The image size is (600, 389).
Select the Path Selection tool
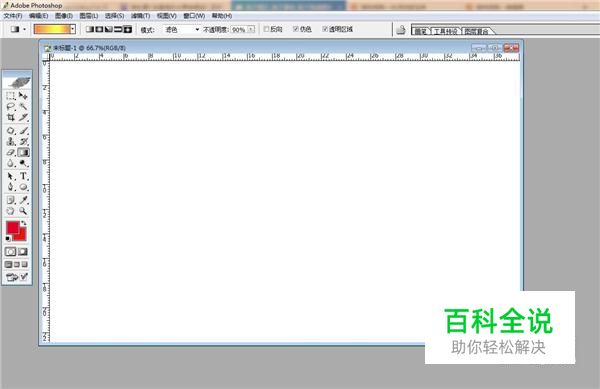point(11,176)
